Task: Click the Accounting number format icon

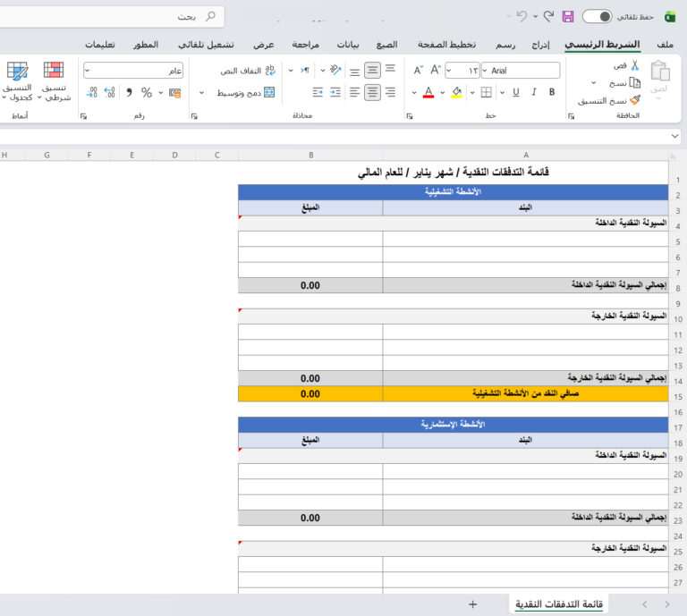Action: [x=174, y=93]
